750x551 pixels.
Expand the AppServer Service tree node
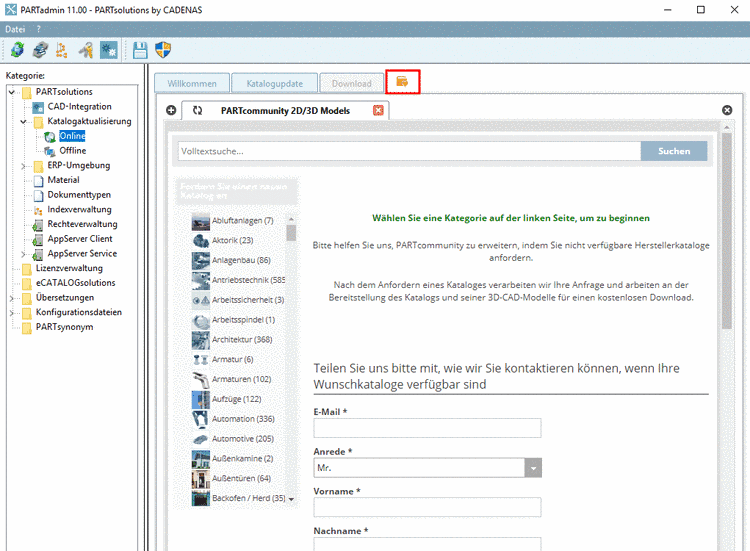click(23, 254)
